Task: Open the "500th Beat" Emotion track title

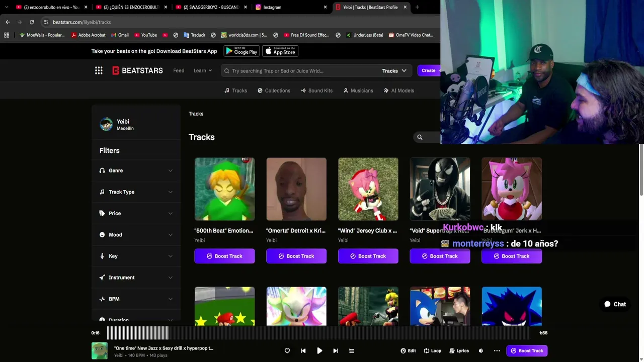Action: tap(224, 231)
